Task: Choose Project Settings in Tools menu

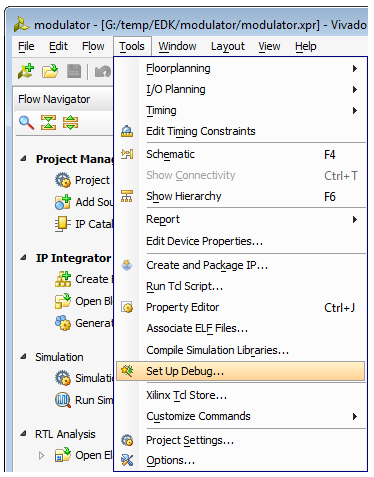Action: click(x=240, y=440)
